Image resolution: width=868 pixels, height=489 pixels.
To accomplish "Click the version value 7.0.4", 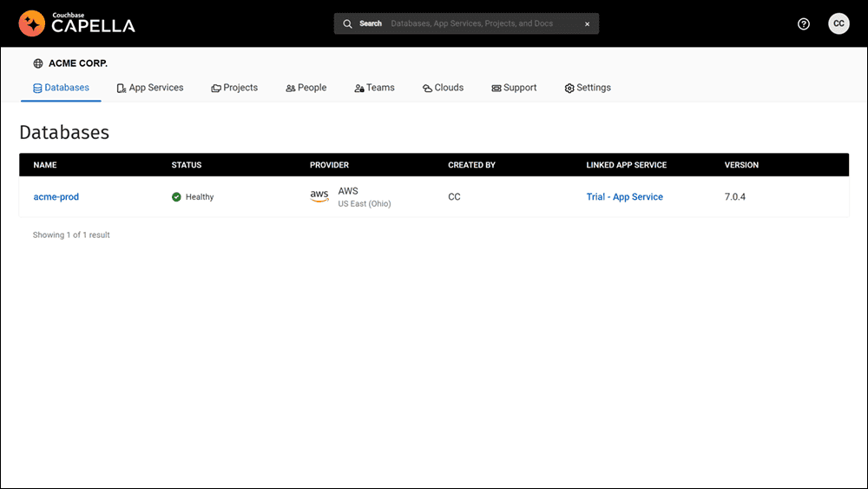I will [735, 196].
